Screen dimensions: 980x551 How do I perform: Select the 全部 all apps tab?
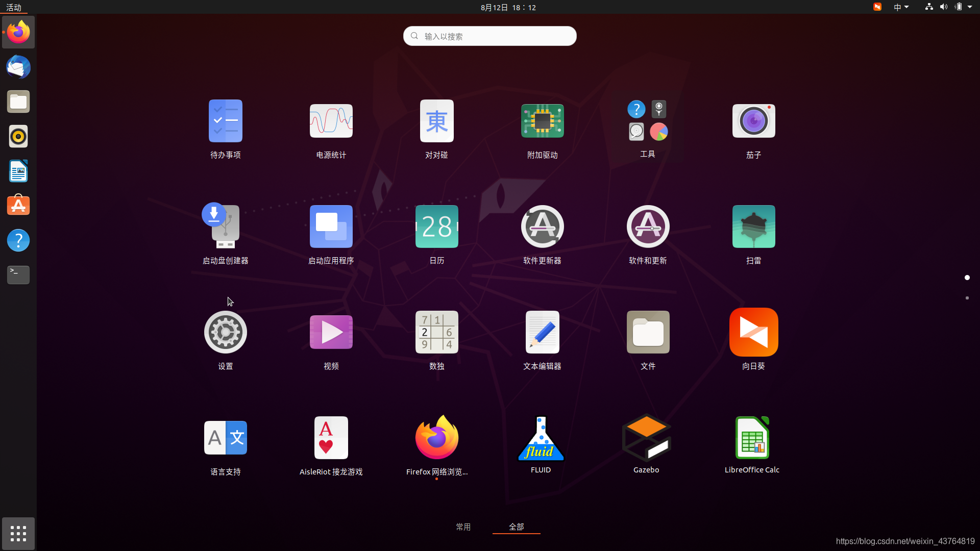point(516,527)
